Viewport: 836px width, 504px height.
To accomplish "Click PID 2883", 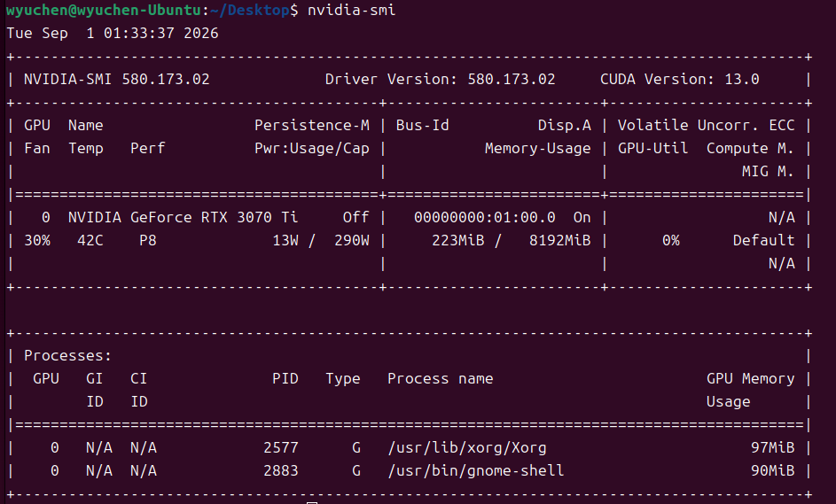I will click(281, 471).
